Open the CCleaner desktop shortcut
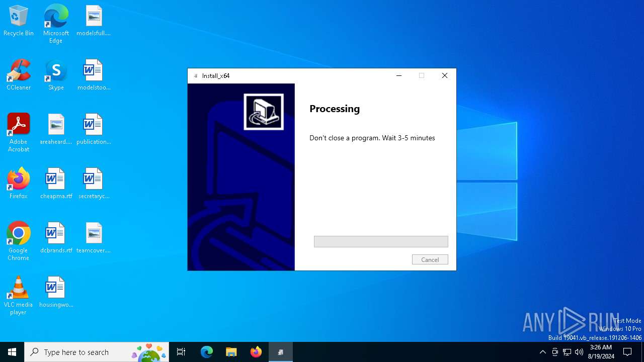This screenshot has height=362, width=644. pyautogui.click(x=19, y=75)
